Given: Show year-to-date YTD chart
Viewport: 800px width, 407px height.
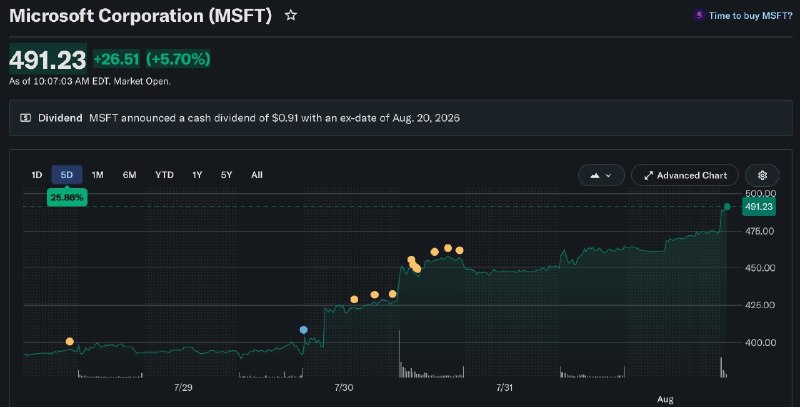Looking at the screenshot, I should tap(164, 175).
